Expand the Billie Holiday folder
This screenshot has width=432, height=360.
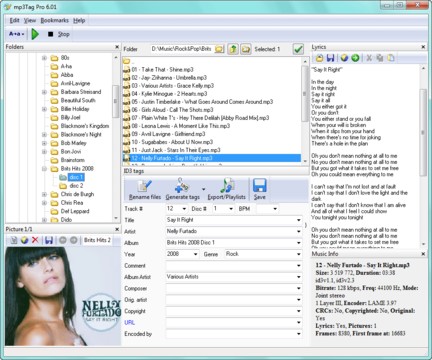[44, 109]
